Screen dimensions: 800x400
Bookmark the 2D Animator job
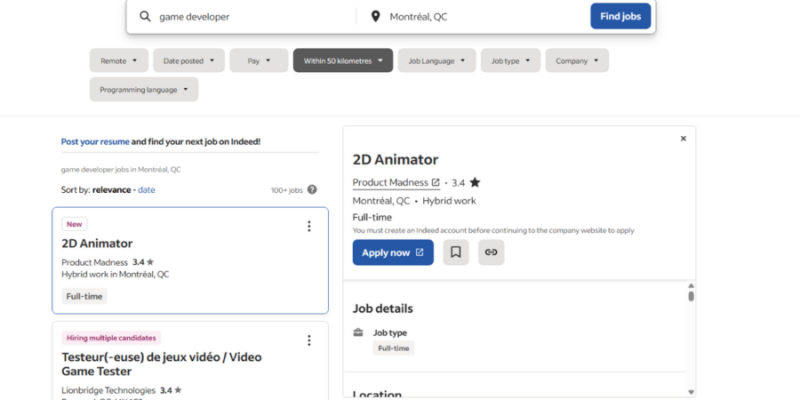pyautogui.click(x=456, y=253)
